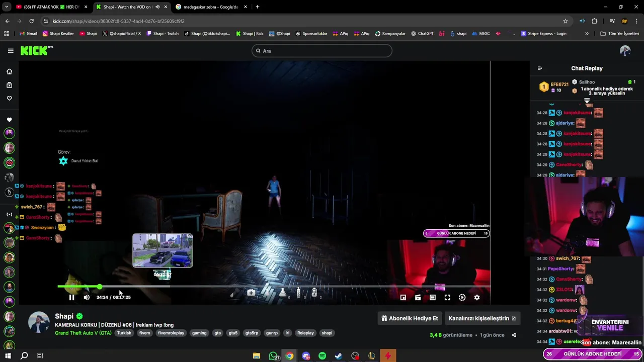
Task: Open the Sponsorluklar bookmark
Action: 311,34
